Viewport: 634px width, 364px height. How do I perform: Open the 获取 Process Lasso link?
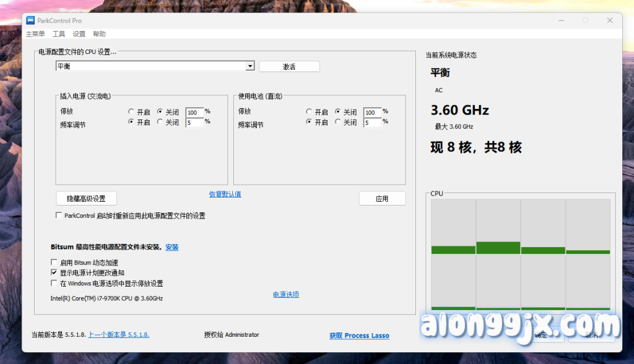pos(359,336)
